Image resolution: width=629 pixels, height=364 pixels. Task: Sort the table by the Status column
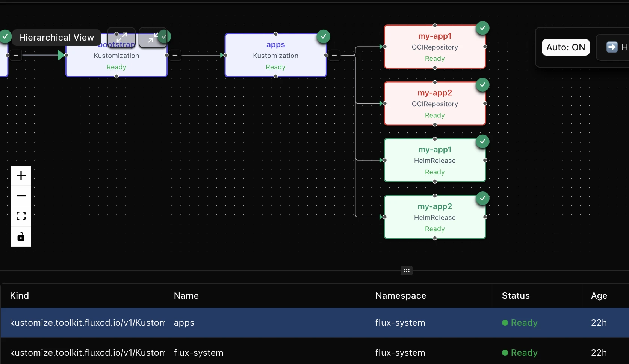click(516, 296)
